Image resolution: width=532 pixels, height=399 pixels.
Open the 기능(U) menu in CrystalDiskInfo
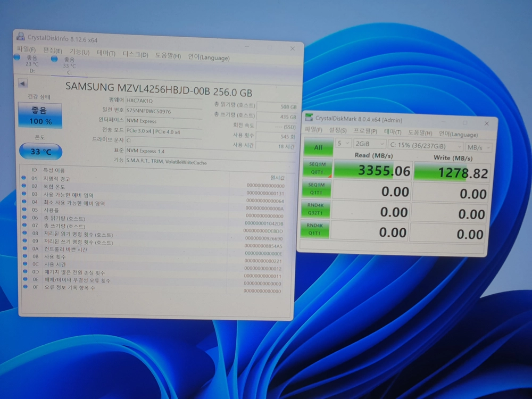point(79,52)
